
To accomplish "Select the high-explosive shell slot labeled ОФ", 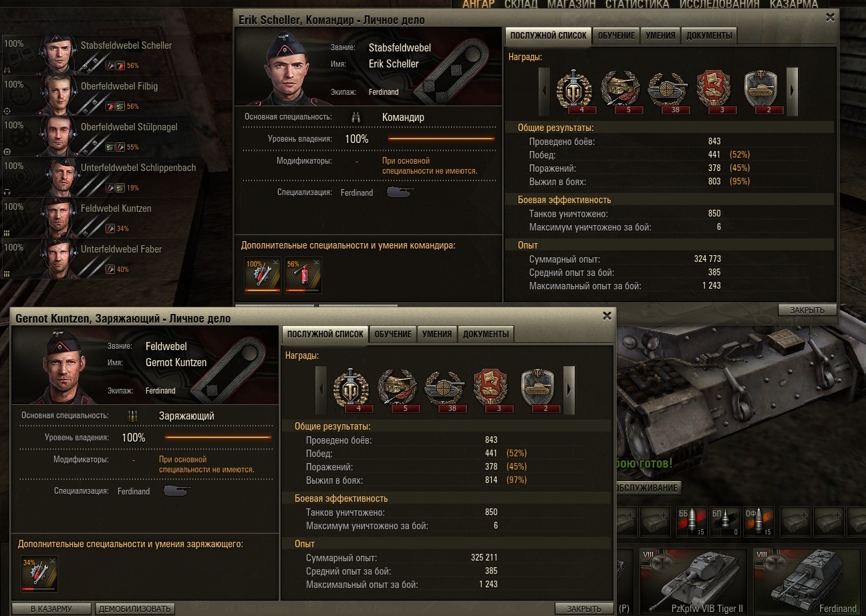I will (758, 522).
